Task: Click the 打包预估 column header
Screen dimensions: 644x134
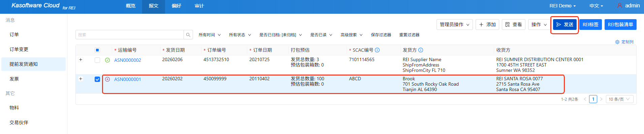Action: [x=300, y=50]
